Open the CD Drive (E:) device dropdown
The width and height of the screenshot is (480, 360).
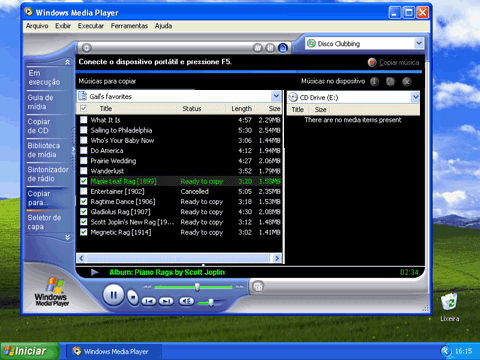[415, 97]
